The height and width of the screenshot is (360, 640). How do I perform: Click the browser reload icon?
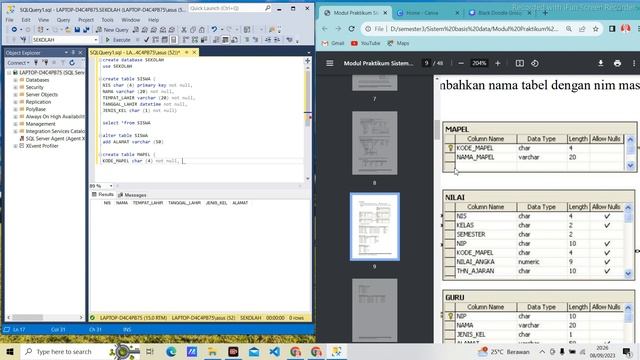pos(351,29)
